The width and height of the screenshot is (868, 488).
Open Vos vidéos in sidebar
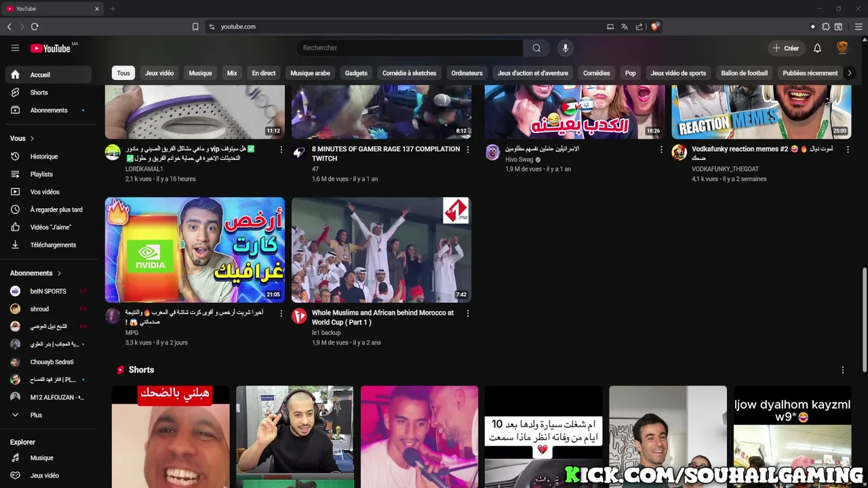point(48,192)
